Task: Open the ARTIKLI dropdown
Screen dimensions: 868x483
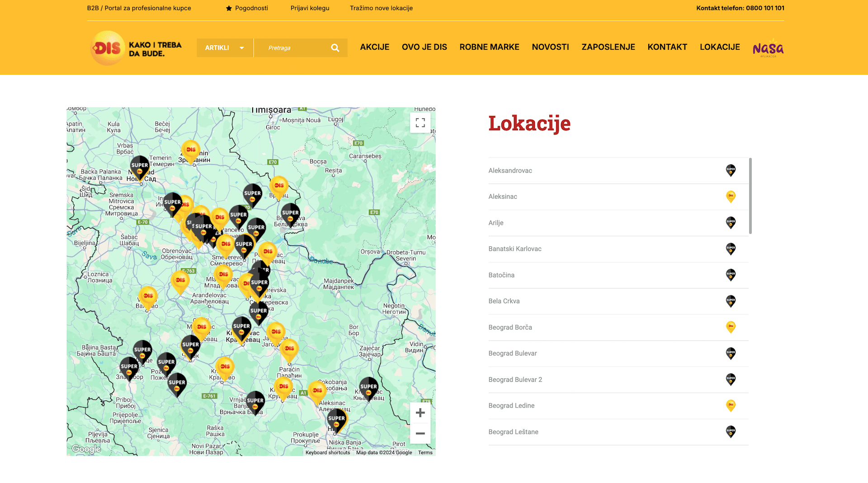Action: 225,48
